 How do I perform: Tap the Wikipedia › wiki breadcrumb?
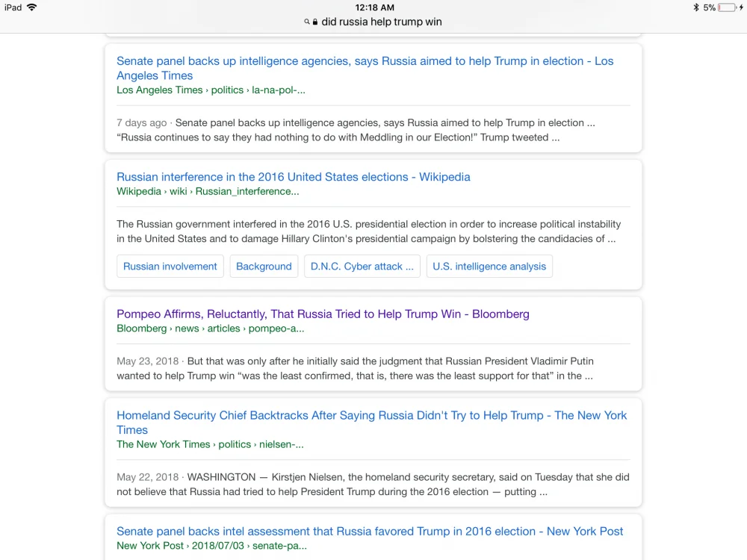tap(208, 191)
